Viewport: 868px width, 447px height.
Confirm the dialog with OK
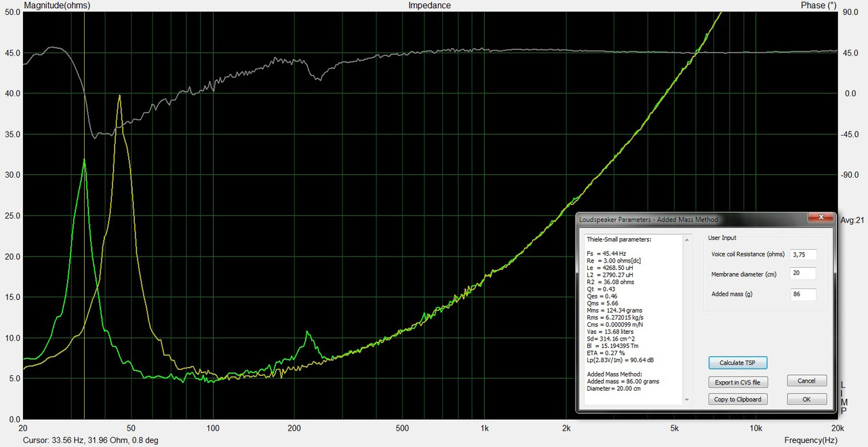(x=807, y=400)
